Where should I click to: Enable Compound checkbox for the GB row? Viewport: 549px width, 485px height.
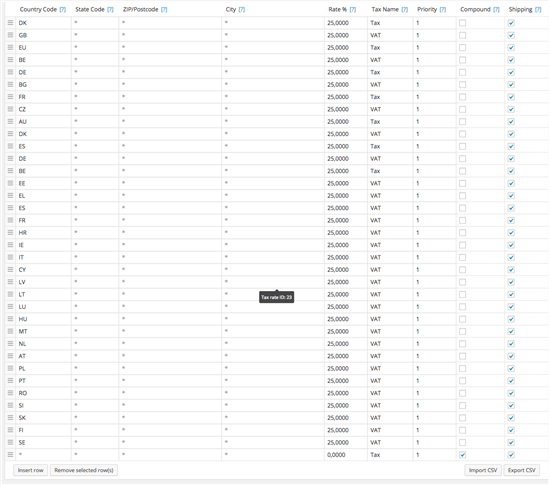[463, 35]
